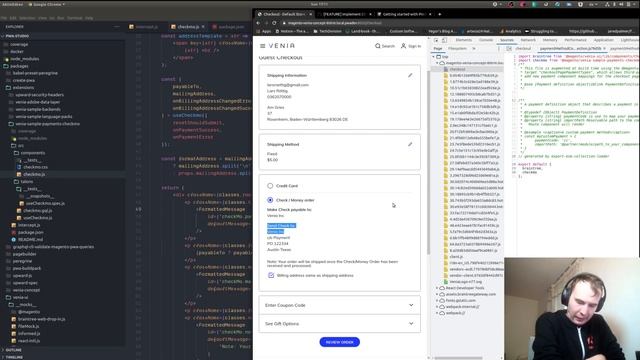Image resolution: width=640 pixels, height=360 pixels.
Task: Open the Venia hamburger menu icon
Action: coord(262,46)
